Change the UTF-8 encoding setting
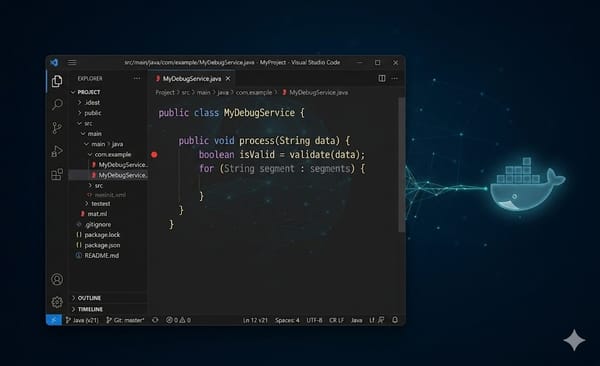This screenshot has height=366, width=600. point(314,320)
